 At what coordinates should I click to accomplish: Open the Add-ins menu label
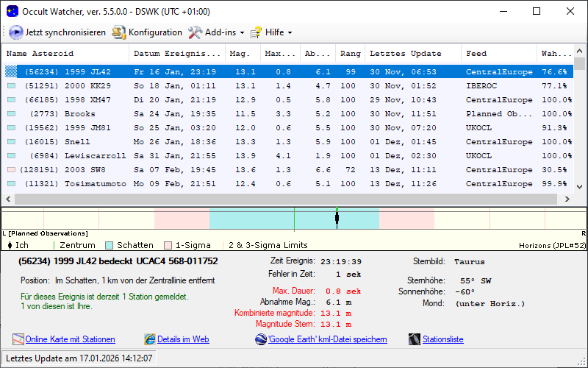220,32
